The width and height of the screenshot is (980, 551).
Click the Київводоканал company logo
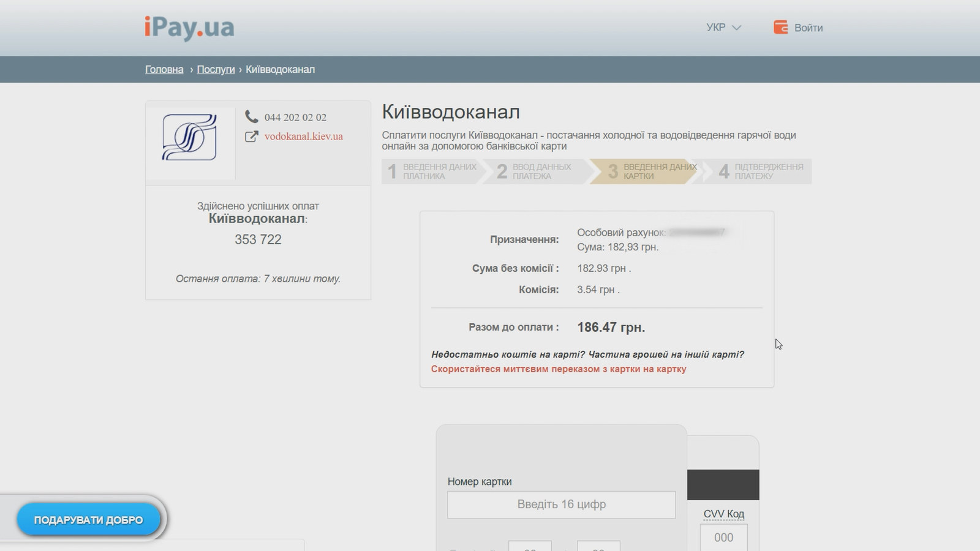(190, 138)
